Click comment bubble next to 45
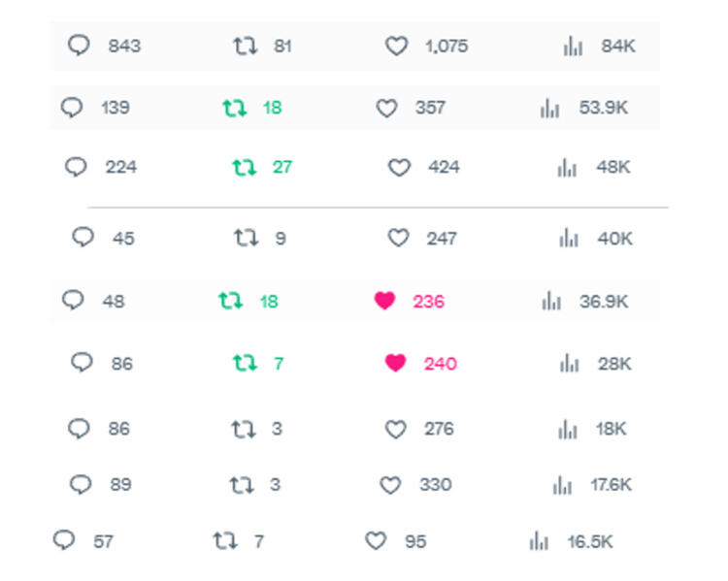Viewport: 728px width, 581px height. click(x=83, y=238)
